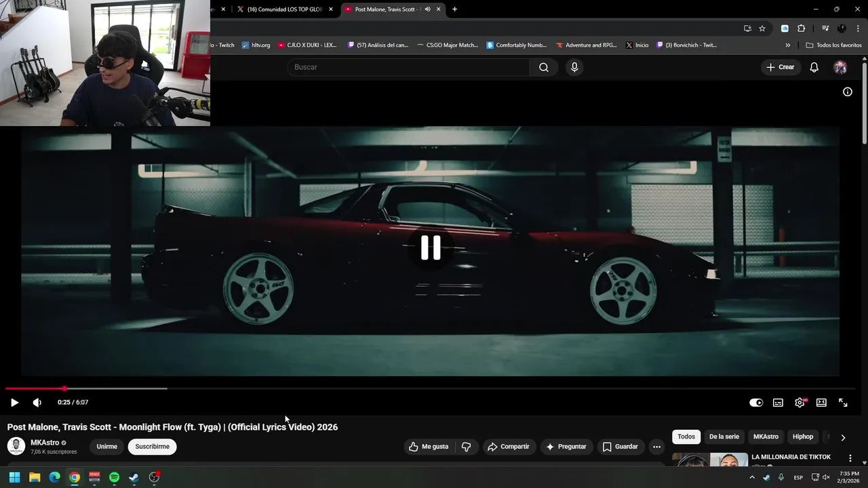
Task: Click the large pause overlay on the video
Action: pos(431,247)
